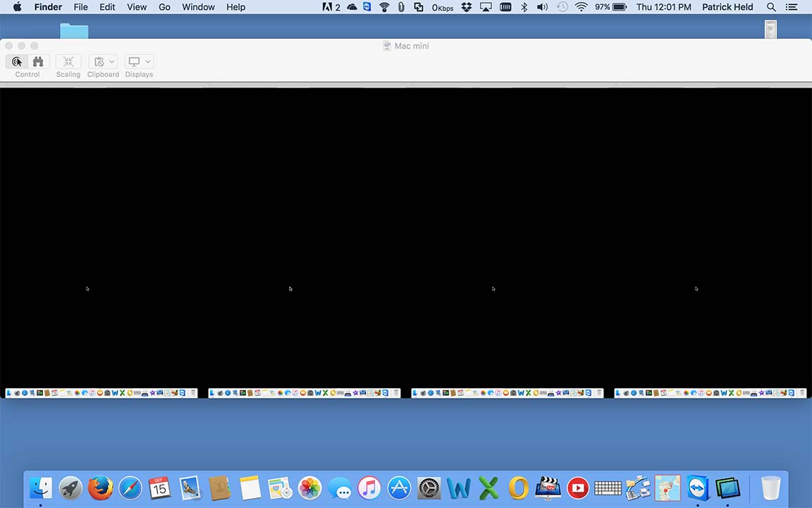Launch Microsoft Excel from the Dock
Image resolution: width=812 pixels, height=508 pixels.
click(488, 488)
